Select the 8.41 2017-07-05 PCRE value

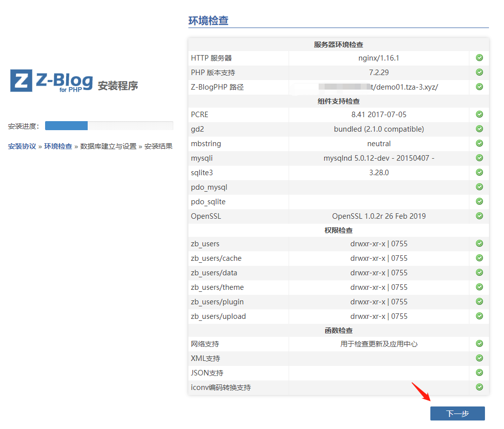379,115
